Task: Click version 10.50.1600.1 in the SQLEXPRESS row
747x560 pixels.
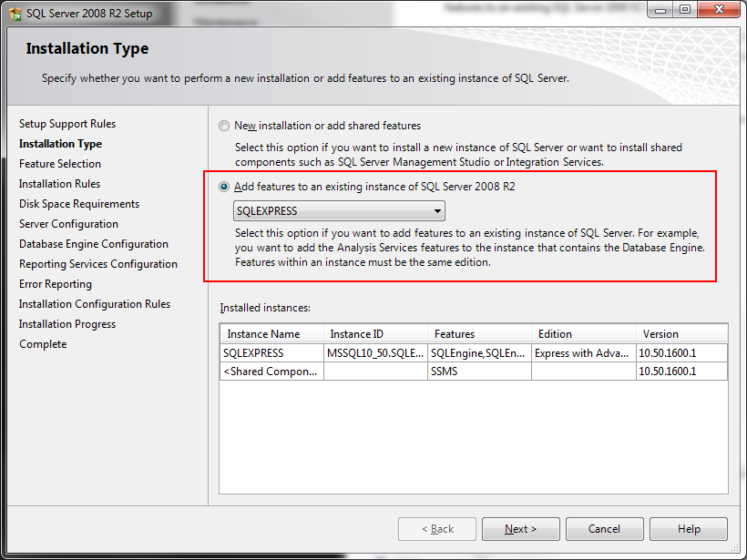Action: [681, 353]
